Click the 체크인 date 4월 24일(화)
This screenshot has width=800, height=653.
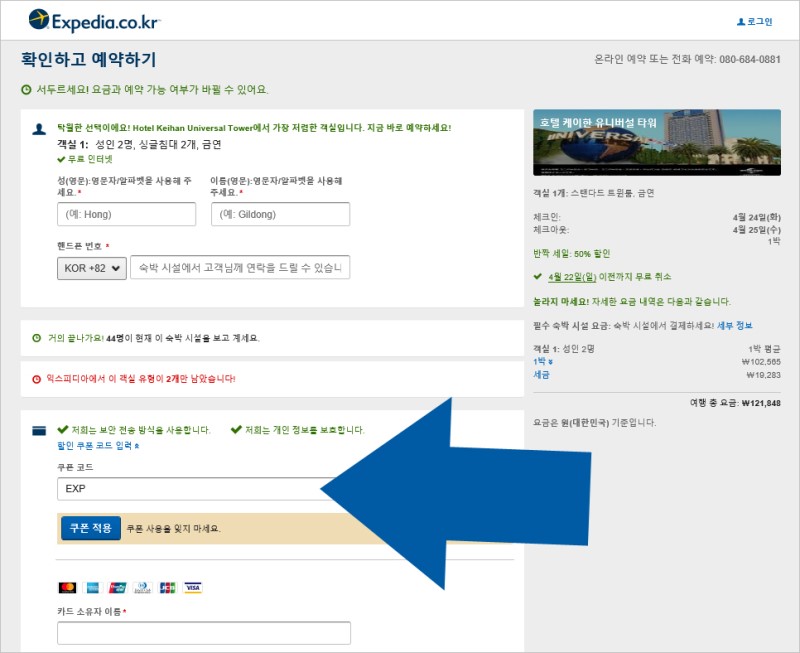[x=757, y=217]
